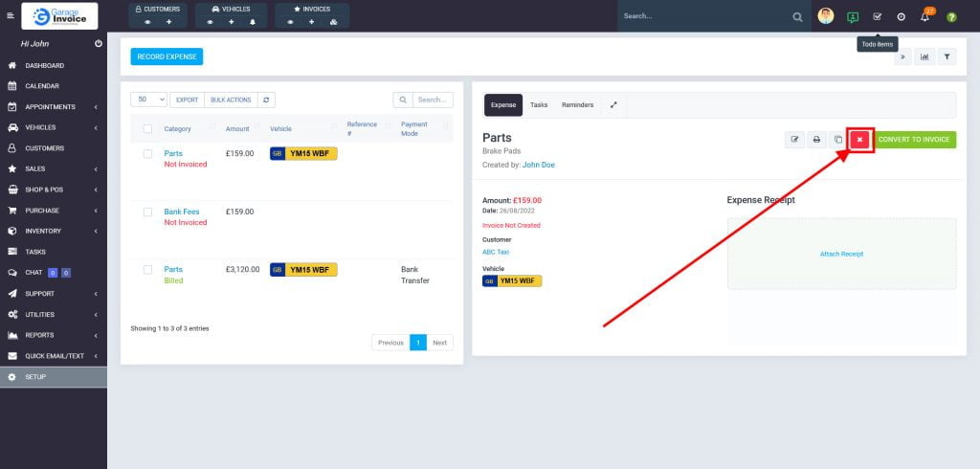Screen dimensions: 980x469
Task: Add new vehicle plus icon
Action: 232,22
